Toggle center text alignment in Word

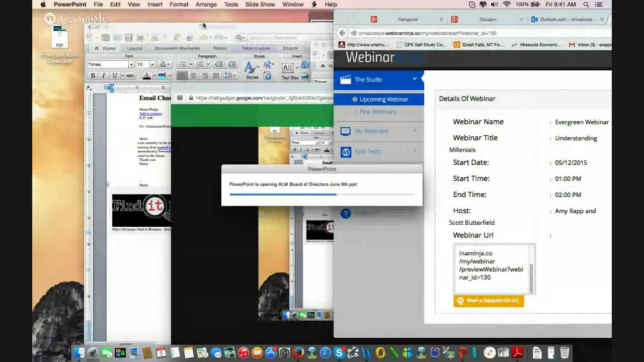(193, 75)
